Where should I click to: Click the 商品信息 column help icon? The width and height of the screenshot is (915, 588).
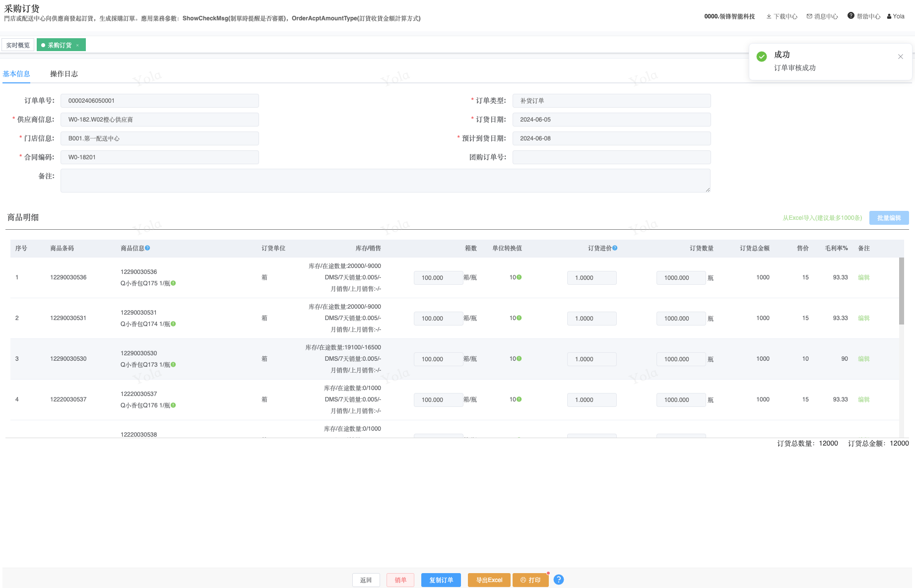[147, 248]
